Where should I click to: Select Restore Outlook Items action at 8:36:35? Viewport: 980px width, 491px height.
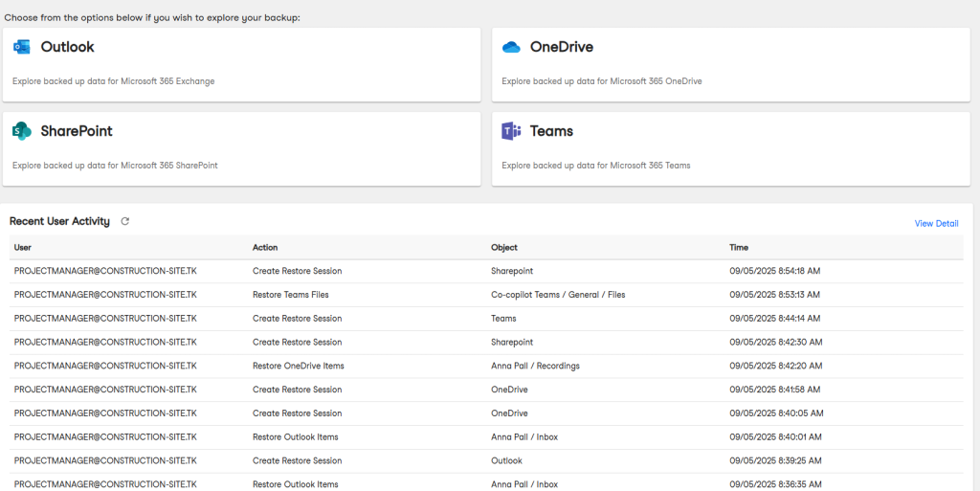(x=295, y=484)
